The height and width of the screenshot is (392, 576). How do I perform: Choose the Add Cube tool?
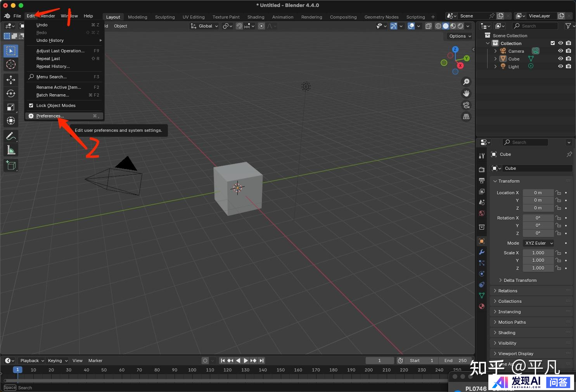[x=11, y=166]
